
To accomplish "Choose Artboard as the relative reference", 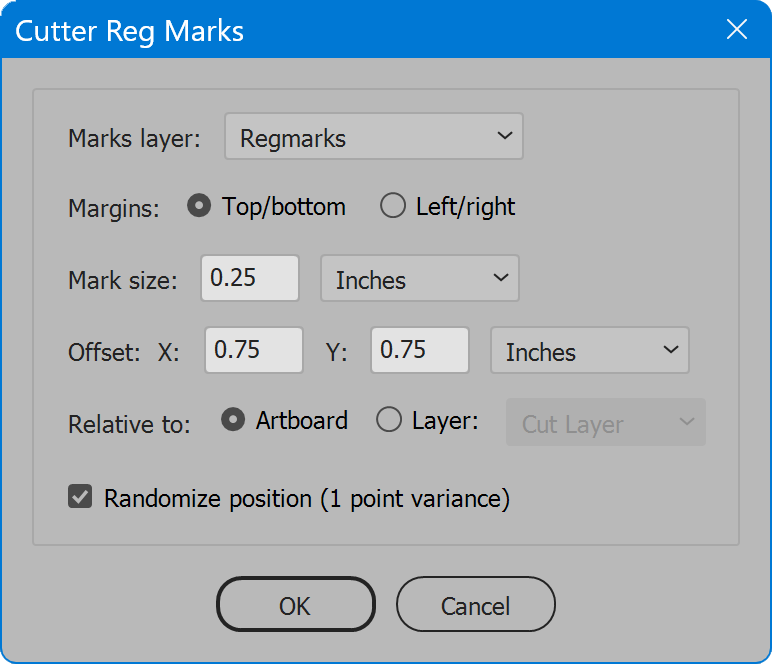I will (x=233, y=421).
